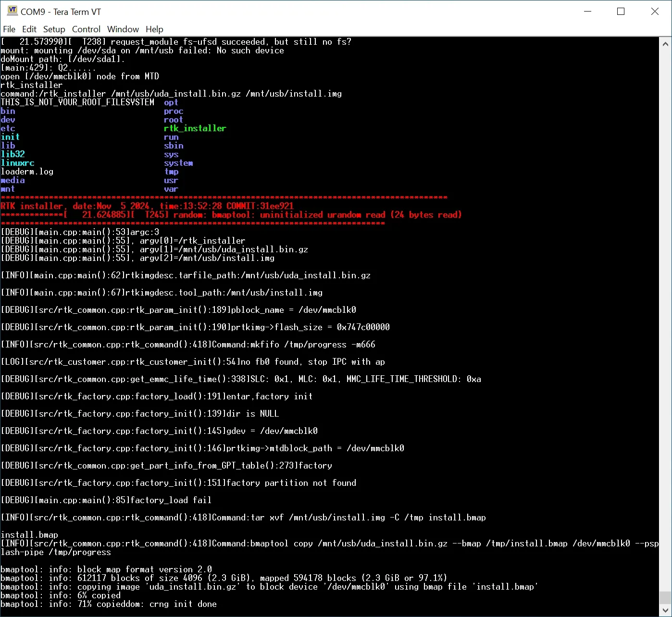Click the 'mkfifo /tmp/progress -m666' command line
The width and height of the screenshot is (672, 617).
click(x=188, y=345)
